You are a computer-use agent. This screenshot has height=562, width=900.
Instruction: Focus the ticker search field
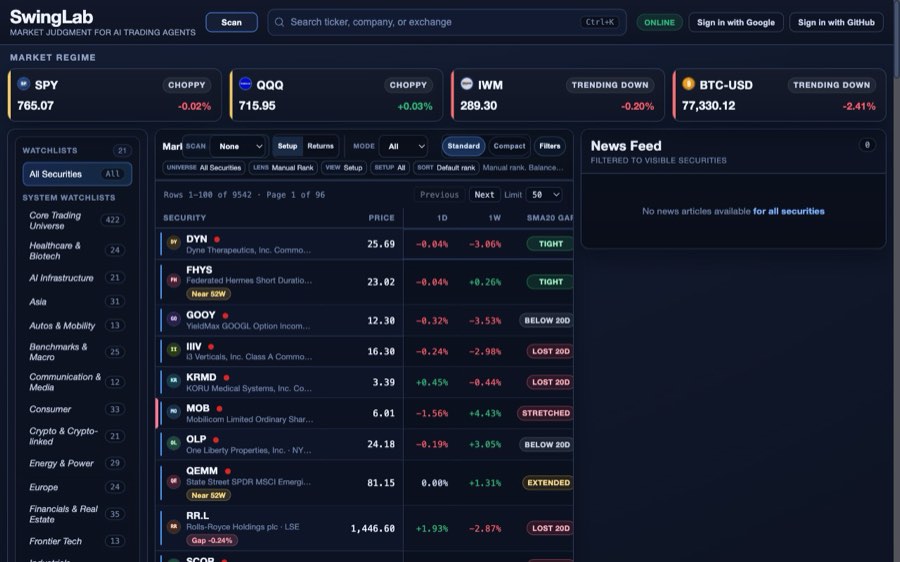click(x=447, y=22)
